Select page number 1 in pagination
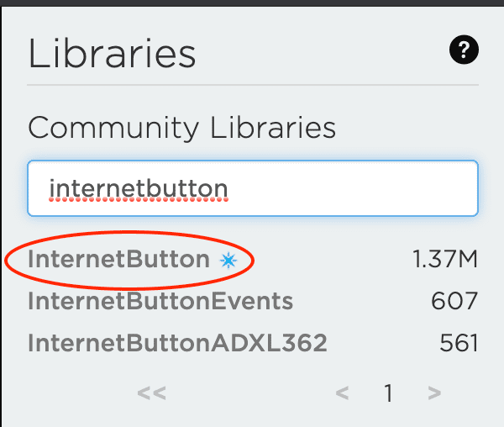Screen dimensions: 504x427 pyautogui.click(x=389, y=393)
